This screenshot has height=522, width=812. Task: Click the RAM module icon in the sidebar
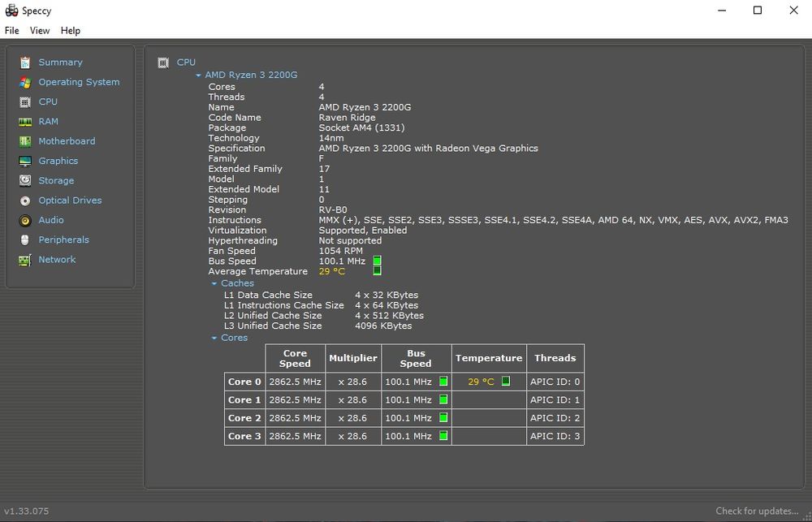[x=25, y=122]
